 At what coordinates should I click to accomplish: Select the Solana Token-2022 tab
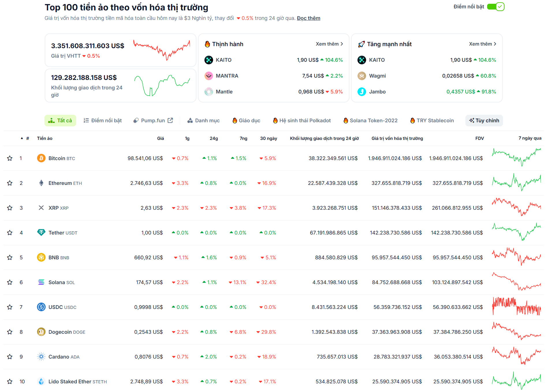370,121
